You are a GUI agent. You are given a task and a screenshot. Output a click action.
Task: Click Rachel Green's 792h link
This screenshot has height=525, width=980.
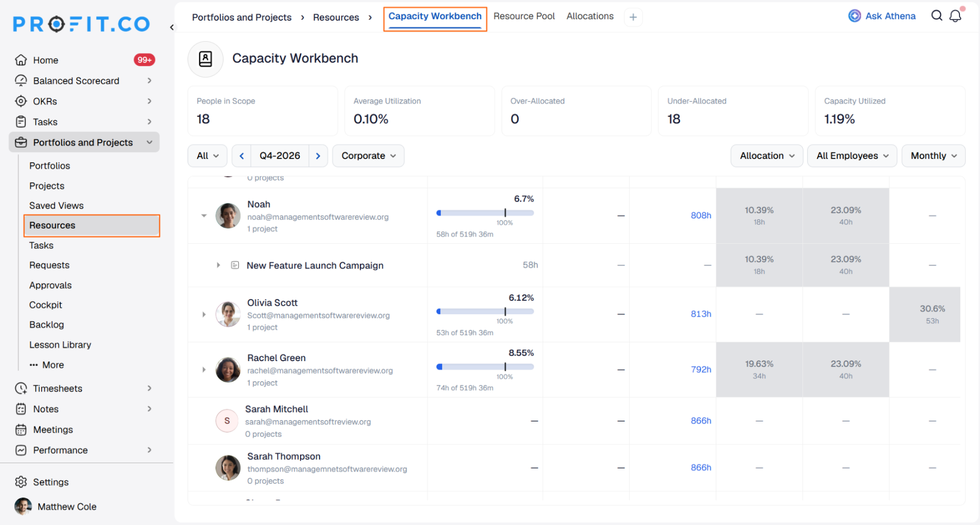coord(701,369)
